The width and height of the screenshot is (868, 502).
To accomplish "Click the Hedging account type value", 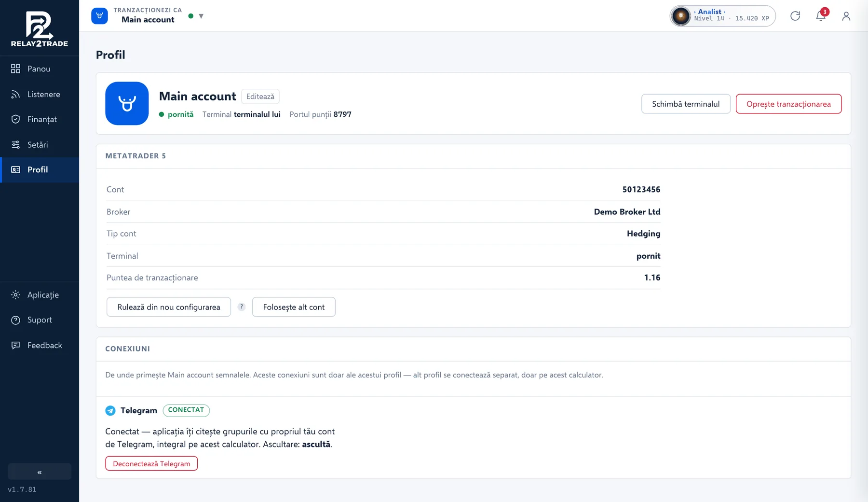I will pyautogui.click(x=643, y=234).
